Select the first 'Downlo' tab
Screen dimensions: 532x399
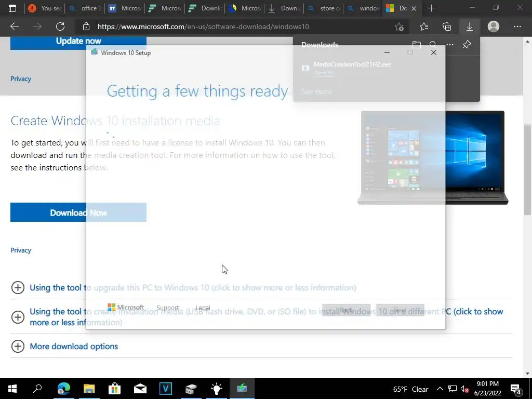205,8
